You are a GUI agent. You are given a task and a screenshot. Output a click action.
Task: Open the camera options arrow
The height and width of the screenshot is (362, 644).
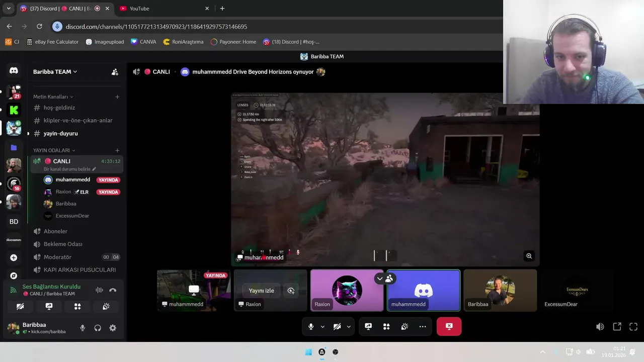click(x=349, y=327)
